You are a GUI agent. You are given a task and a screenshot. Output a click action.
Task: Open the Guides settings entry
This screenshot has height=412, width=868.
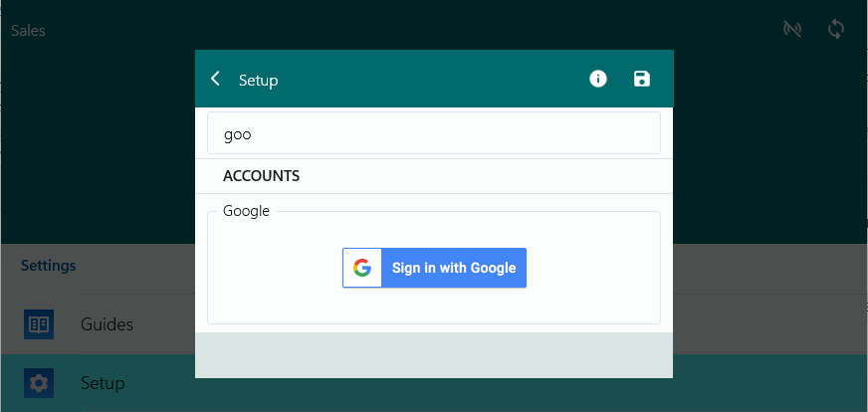pyautogui.click(x=107, y=324)
